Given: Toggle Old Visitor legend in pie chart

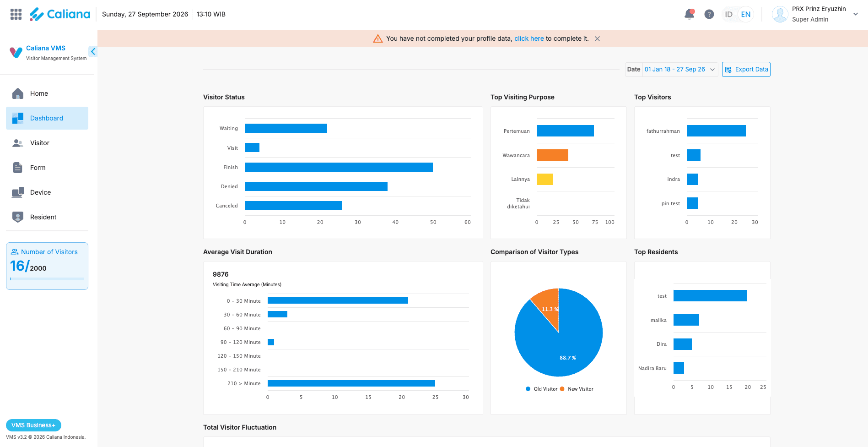Looking at the screenshot, I should coord(542,389).
